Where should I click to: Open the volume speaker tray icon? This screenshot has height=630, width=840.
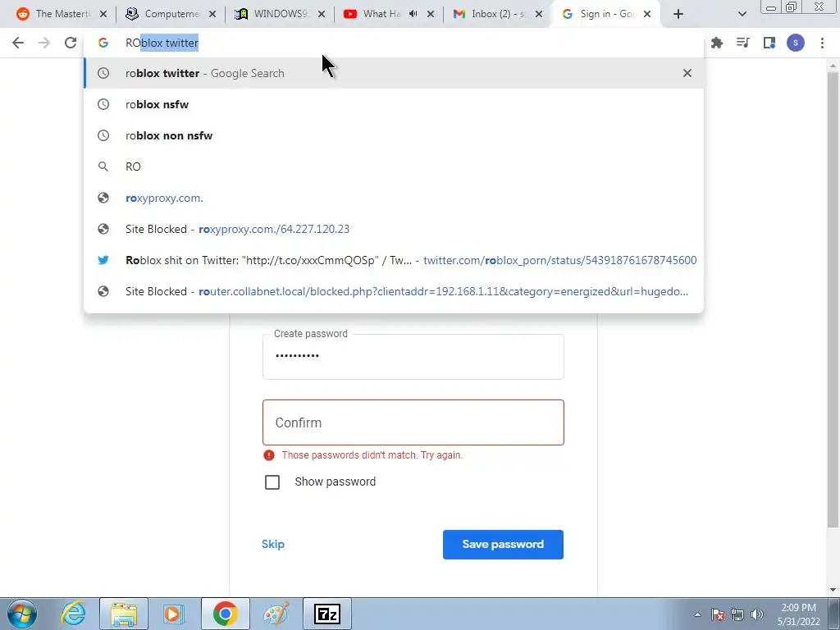click(x=757, y=614)
